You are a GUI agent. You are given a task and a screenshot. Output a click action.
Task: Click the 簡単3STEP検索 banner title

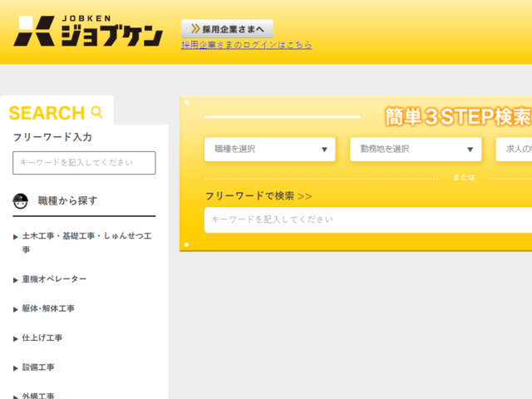click(x=457, y=116)
